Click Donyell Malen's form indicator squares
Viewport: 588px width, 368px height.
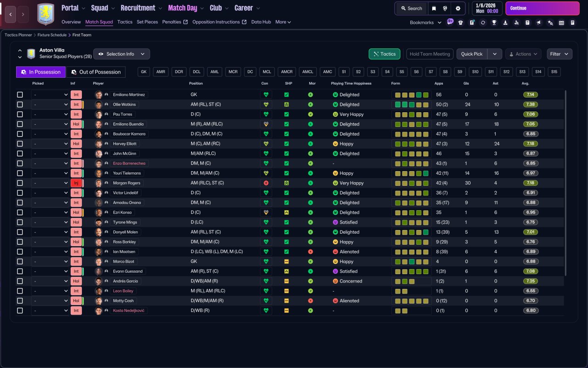point(412,232)
